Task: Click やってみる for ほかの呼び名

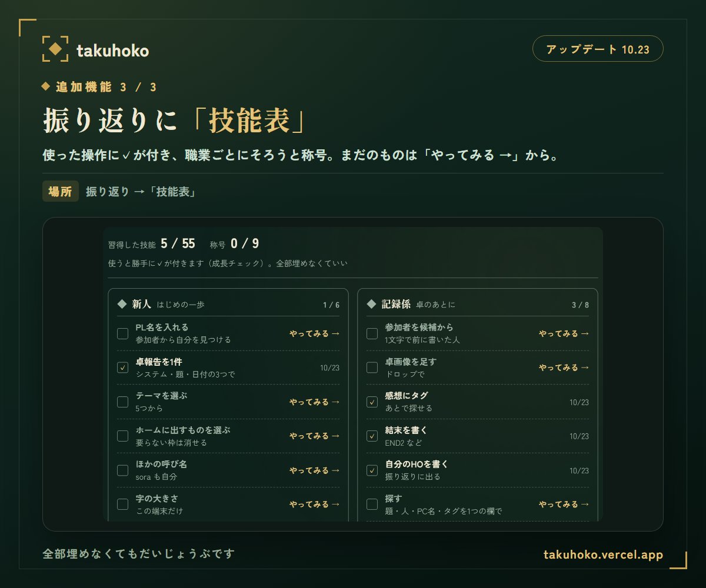Action: pyautogui.click(x=314, y=470)
